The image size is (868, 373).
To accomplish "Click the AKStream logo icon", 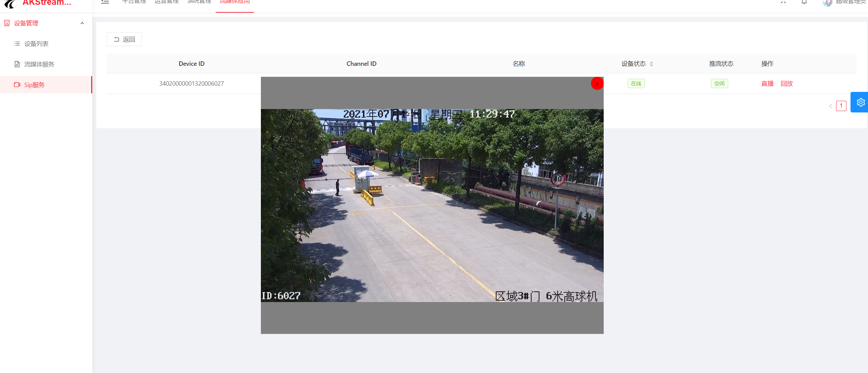I will pos(10,3).
